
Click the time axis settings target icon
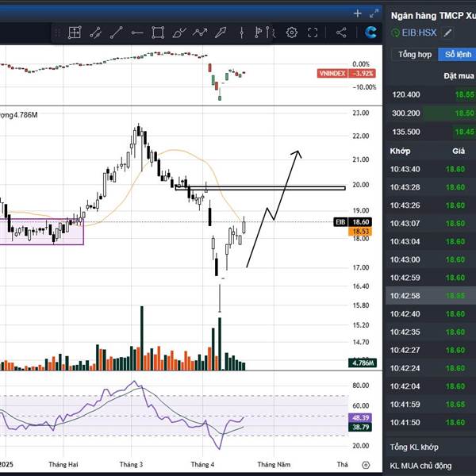(366, 465)
